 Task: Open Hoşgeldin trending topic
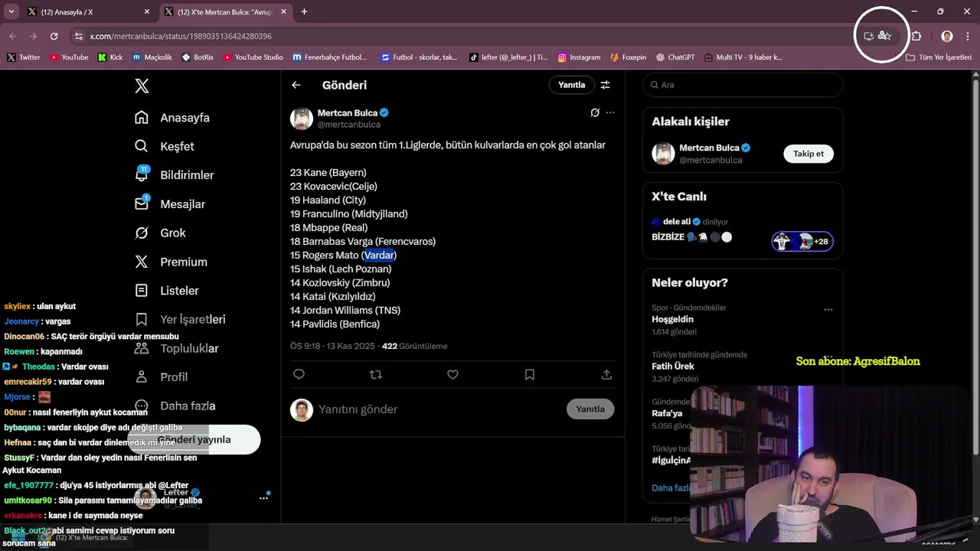click(672, 319)
